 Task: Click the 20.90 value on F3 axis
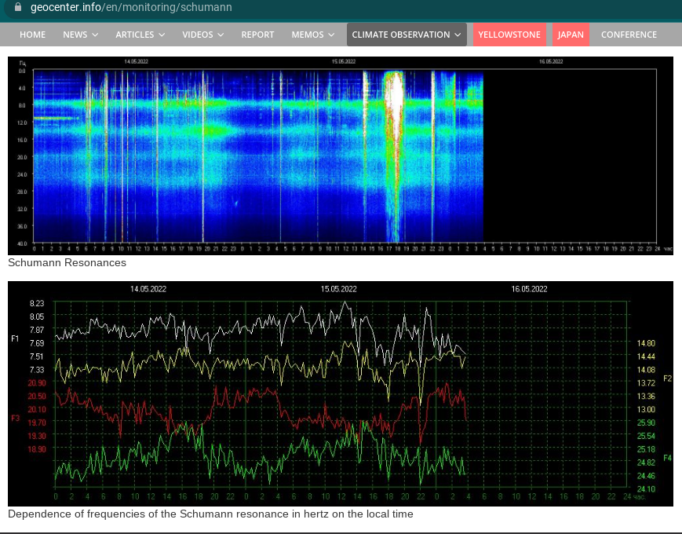click(x=37, y=383)
